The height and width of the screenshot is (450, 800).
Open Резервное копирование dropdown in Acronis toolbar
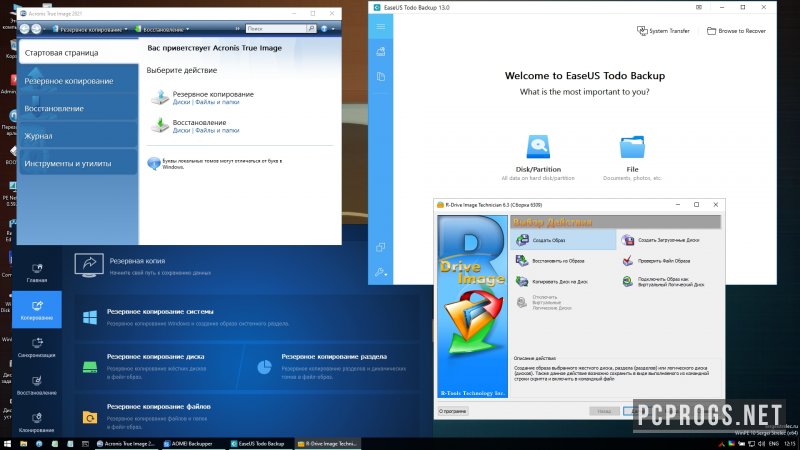click(90, 30)
